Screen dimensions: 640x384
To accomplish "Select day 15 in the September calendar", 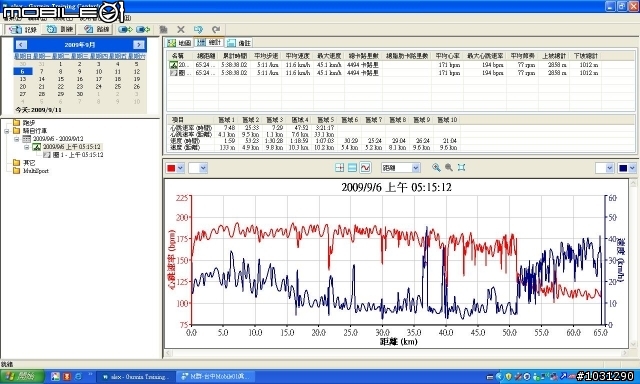I will 61,79.
